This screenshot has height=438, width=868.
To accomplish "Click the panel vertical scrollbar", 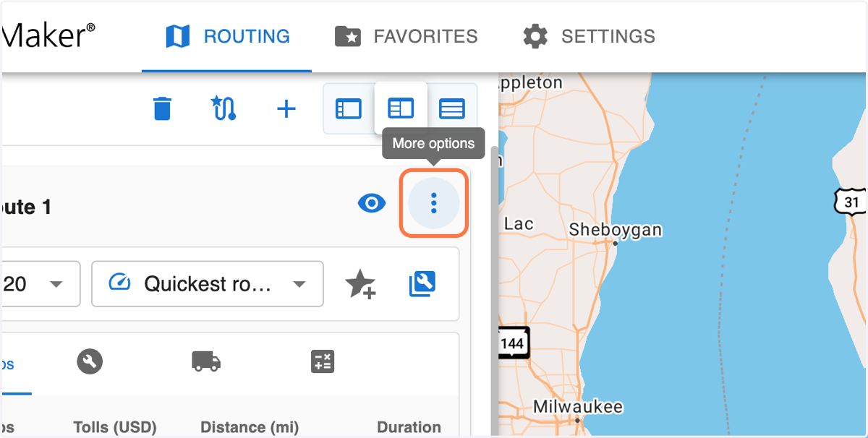I will pyautogui.click(x=495, y=289).
